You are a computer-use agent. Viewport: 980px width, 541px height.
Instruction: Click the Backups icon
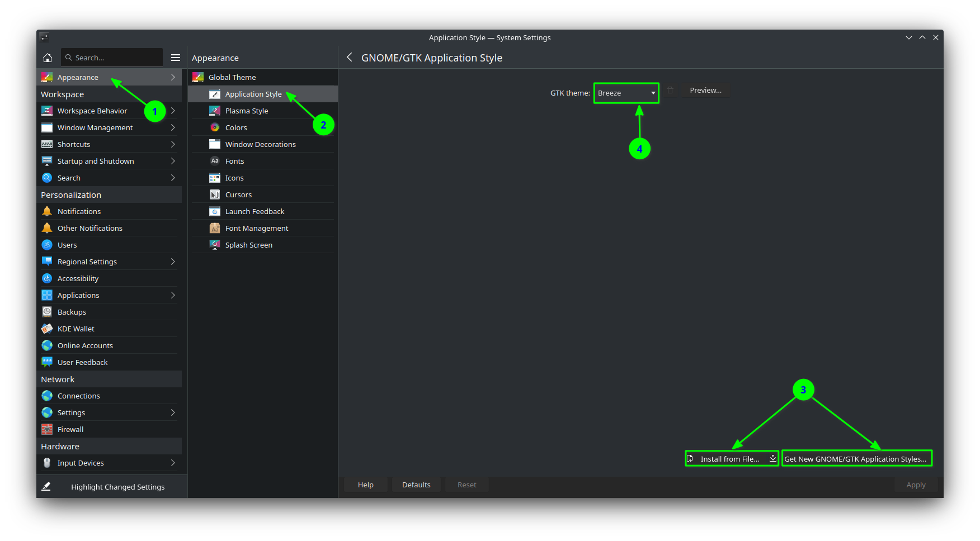(47, 312)
